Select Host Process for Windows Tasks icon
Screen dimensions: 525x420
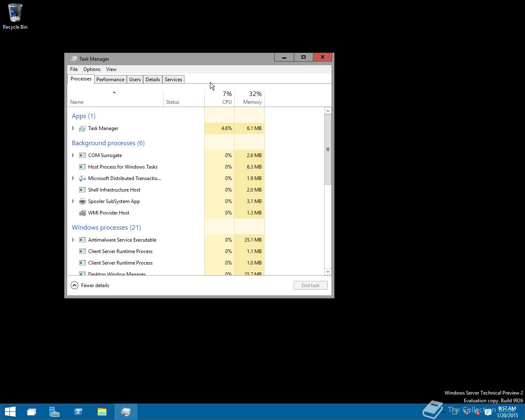click(82, 167)
